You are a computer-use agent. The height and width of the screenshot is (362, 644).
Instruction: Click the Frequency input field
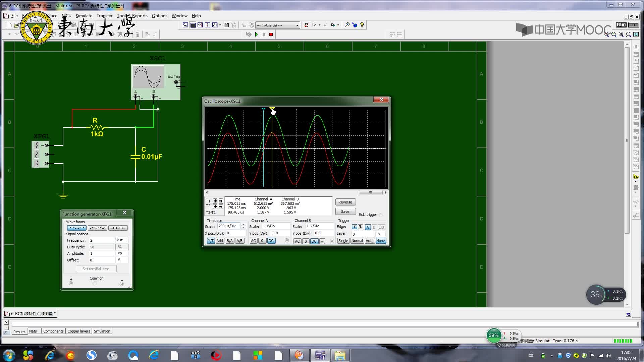point(102,240)
